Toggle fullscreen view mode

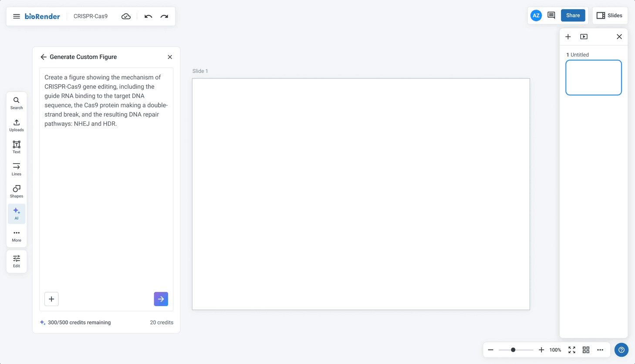pos(572,350)
